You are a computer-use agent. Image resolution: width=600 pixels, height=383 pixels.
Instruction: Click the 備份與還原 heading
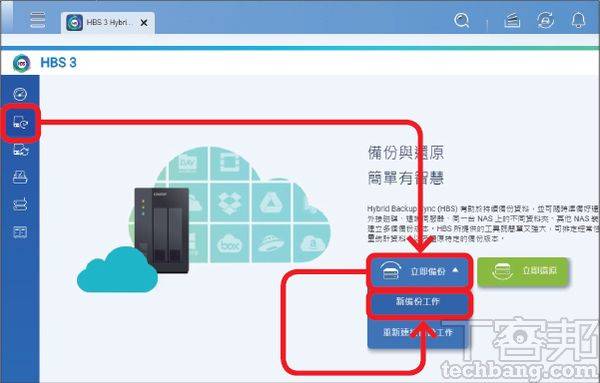406,152
